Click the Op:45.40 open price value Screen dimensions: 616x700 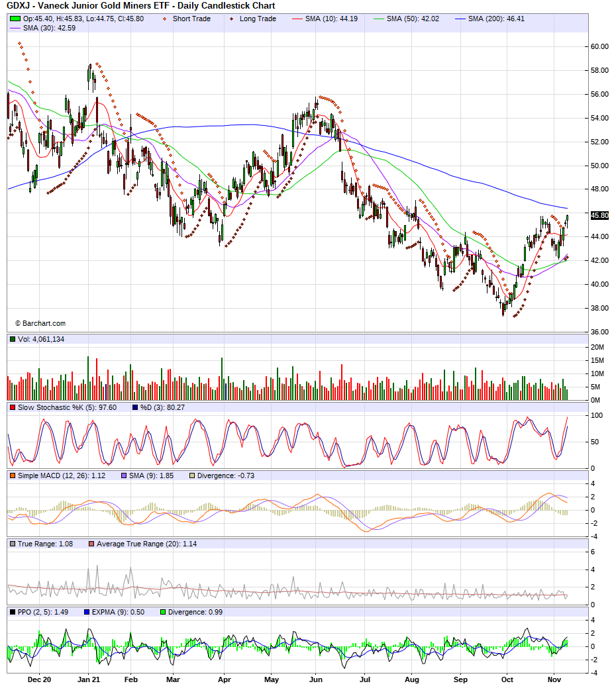pos(38,19)
